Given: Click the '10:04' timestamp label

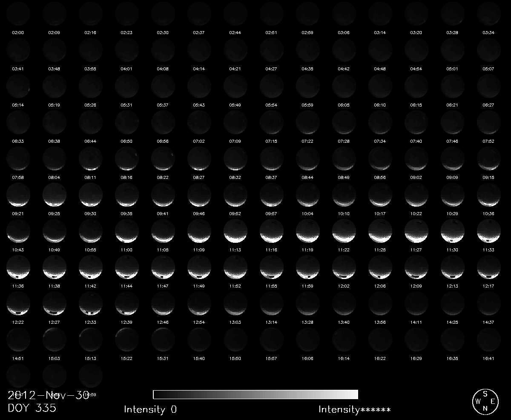Looking at the screenshot, I should tap(307, 213).
